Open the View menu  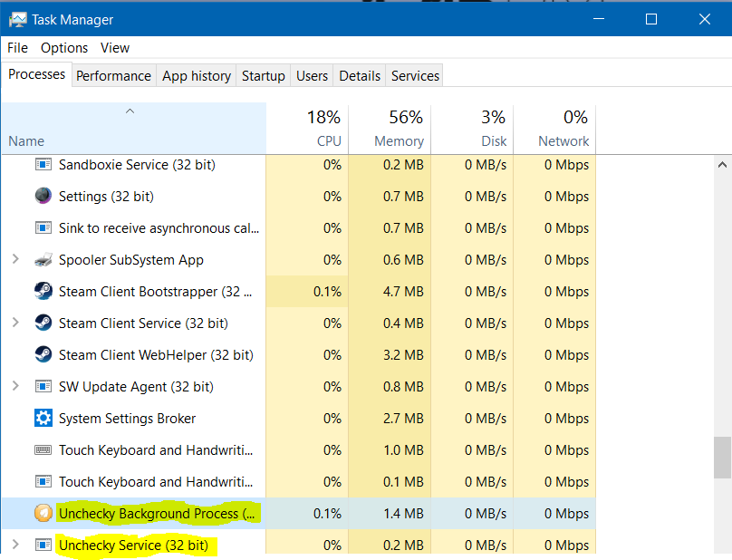(115, 48)
